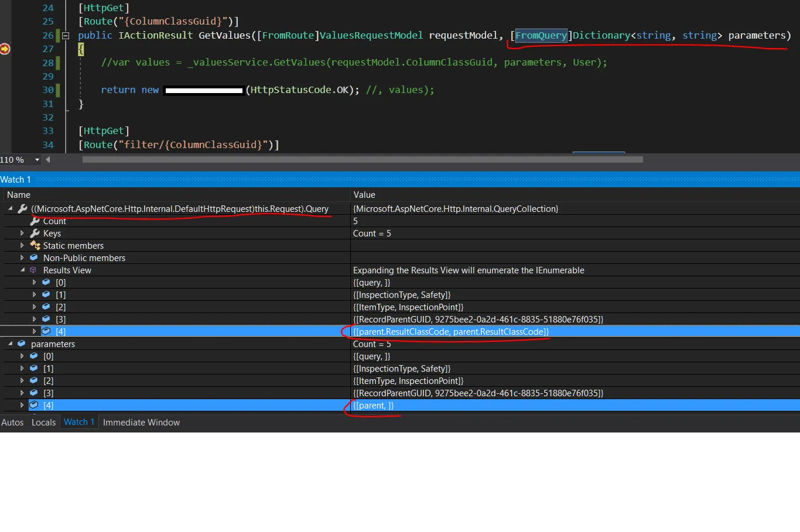Click the Watch 1 panel title bar

tap(400, 180)
